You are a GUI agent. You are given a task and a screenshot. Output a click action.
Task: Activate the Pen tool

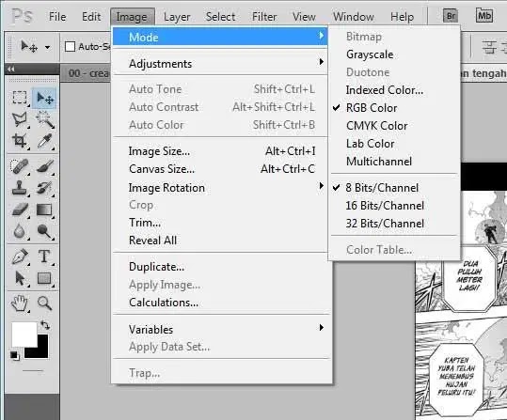coord(20,257)
